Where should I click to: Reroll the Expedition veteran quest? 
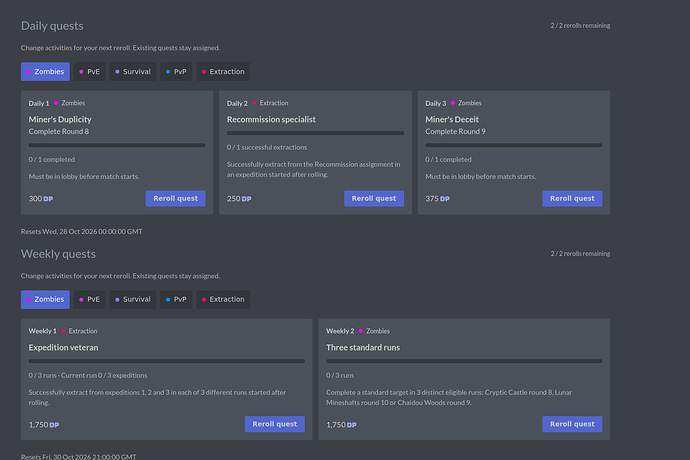(275, 424)
